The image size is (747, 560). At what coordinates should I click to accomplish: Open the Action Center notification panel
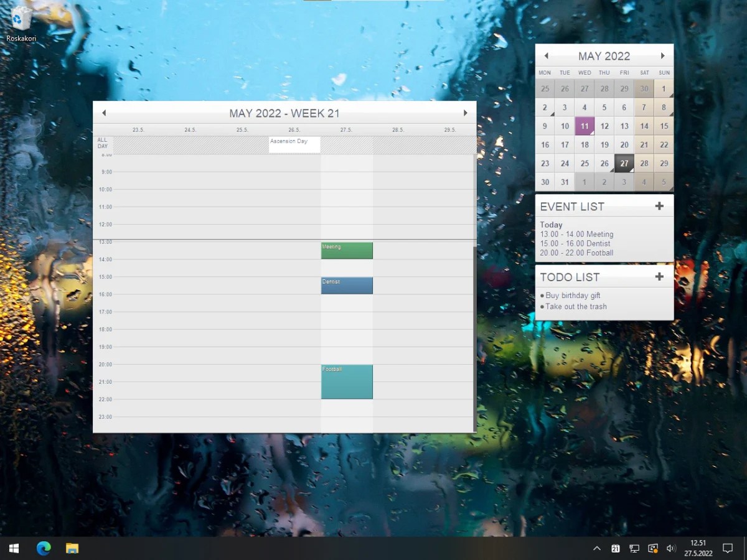pos(728,548)
